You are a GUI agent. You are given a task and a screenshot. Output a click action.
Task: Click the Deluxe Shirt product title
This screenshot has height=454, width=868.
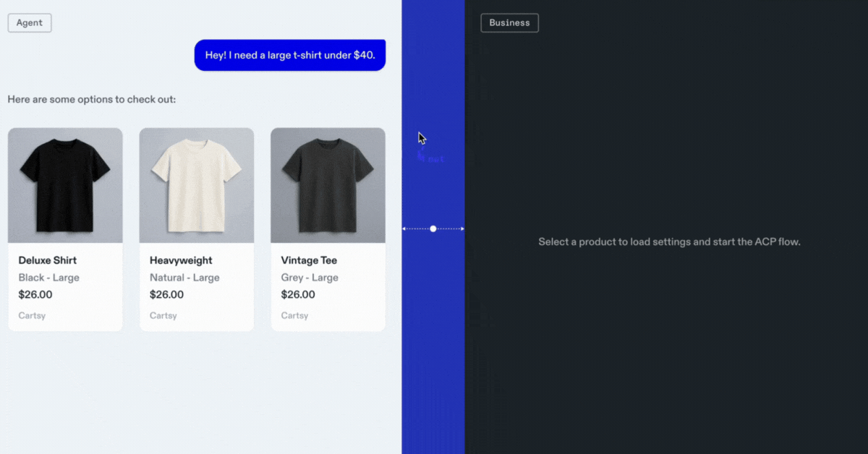[48, 260]
